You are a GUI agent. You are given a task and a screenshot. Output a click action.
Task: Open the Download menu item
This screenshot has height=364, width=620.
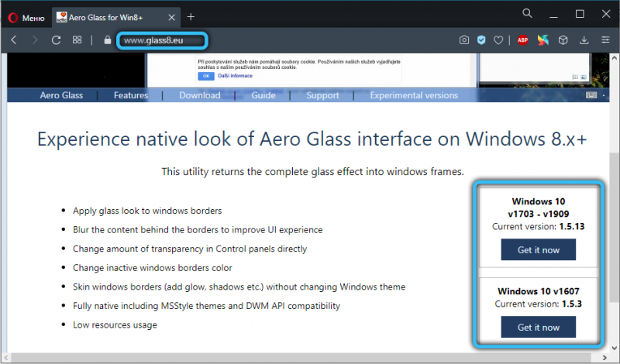(x=200, y=95)
